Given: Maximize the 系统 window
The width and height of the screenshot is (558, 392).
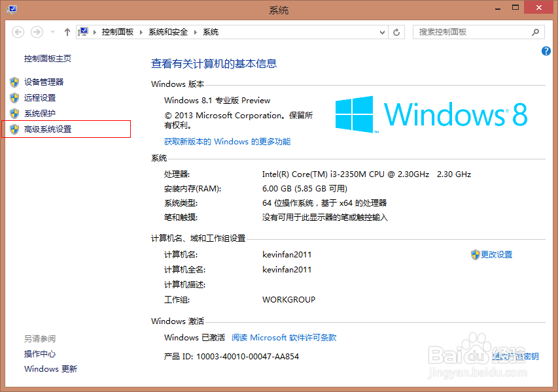Looking at the screenshot, I should (515, 8).
